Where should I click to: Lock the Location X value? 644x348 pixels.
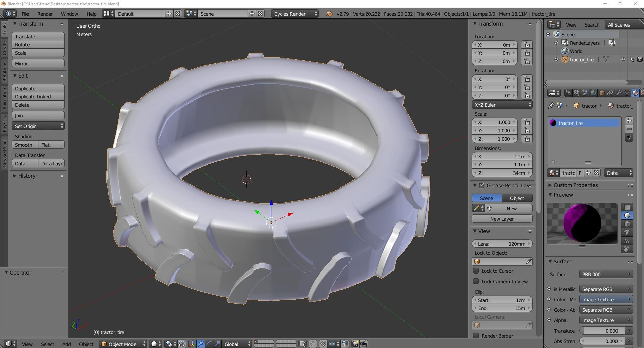click(x=527, y=45)
